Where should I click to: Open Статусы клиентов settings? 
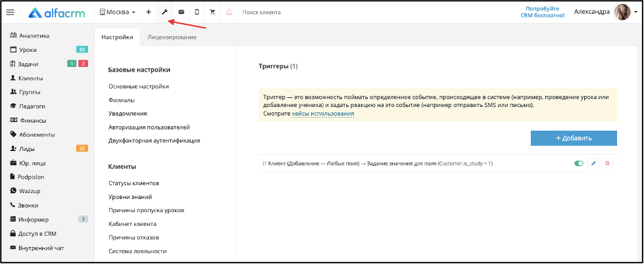(x=134, y=183)
